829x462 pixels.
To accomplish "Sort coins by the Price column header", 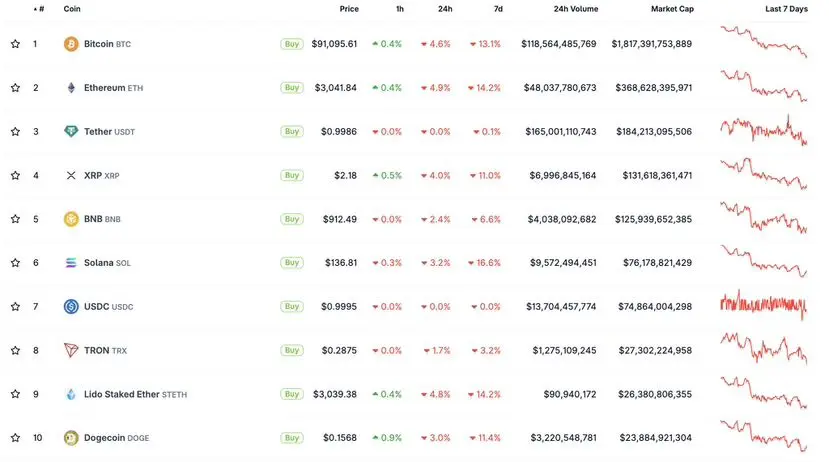I will [348, 9].
